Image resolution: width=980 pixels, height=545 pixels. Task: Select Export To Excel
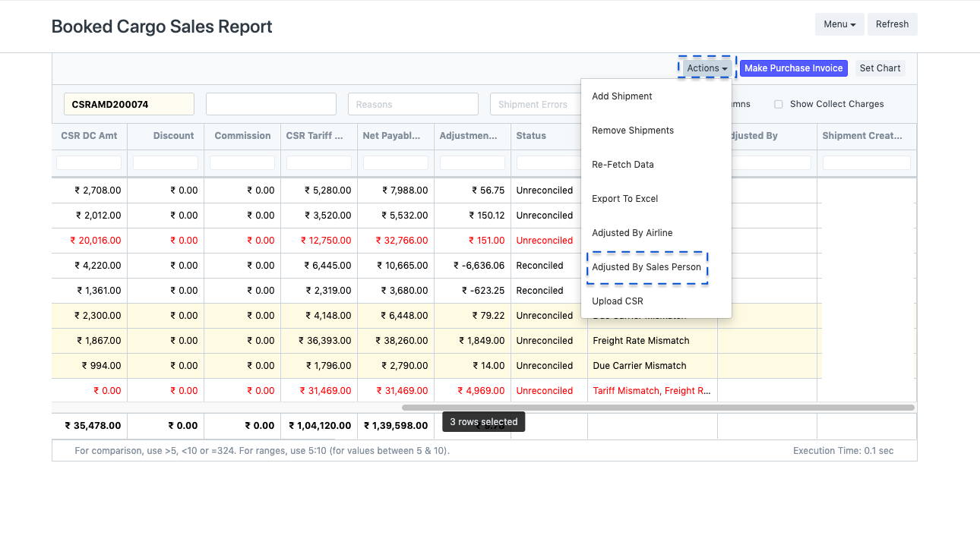[625, 199]
